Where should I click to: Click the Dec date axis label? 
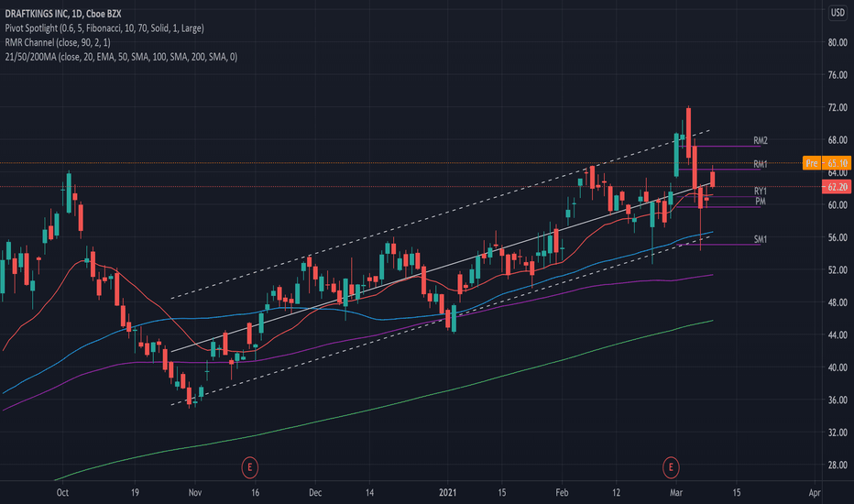click(315, 493)
